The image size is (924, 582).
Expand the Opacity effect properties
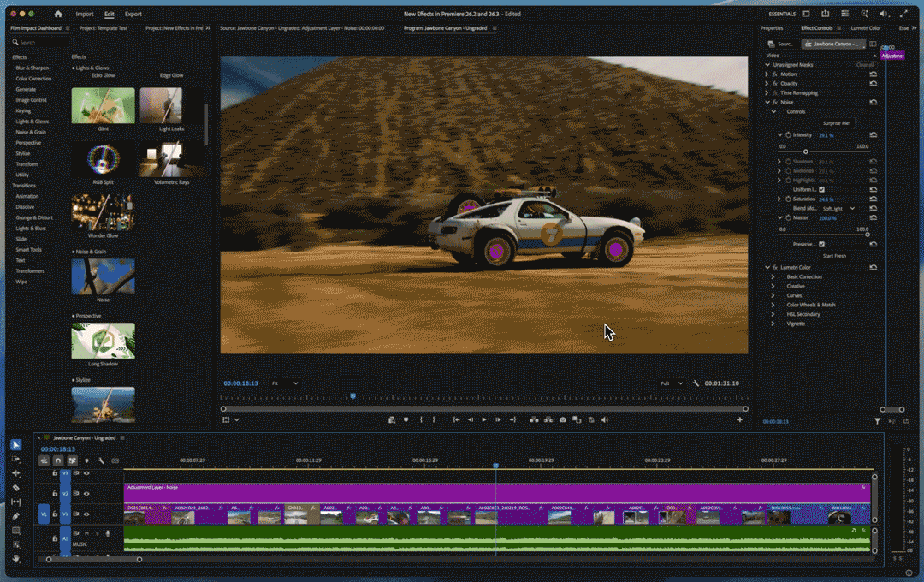pos(767,84)
